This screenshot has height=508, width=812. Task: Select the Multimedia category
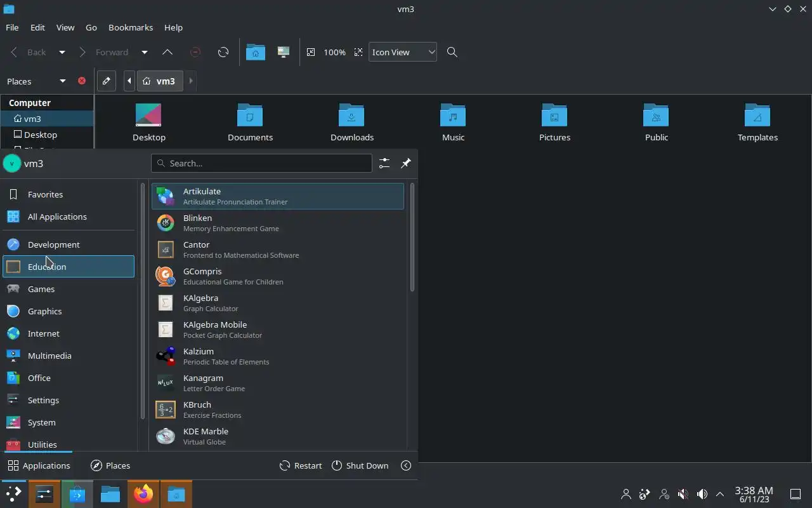[x=69, y=356]
